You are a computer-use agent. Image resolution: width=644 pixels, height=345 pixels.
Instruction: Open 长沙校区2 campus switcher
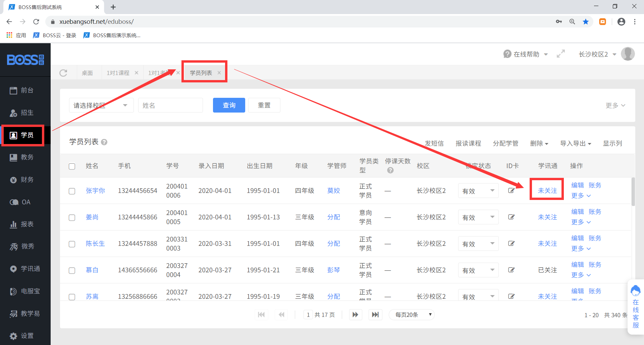click(597, 54)
